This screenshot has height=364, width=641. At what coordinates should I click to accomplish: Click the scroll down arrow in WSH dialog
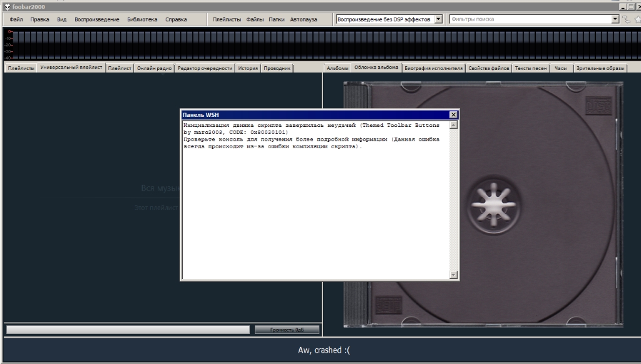453,275
